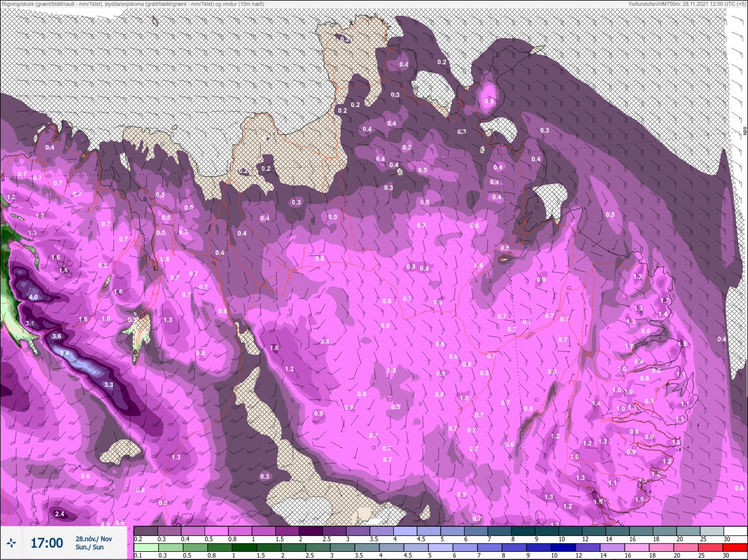Select the dark green 1 swatch in rain legend

click(244, 547)
